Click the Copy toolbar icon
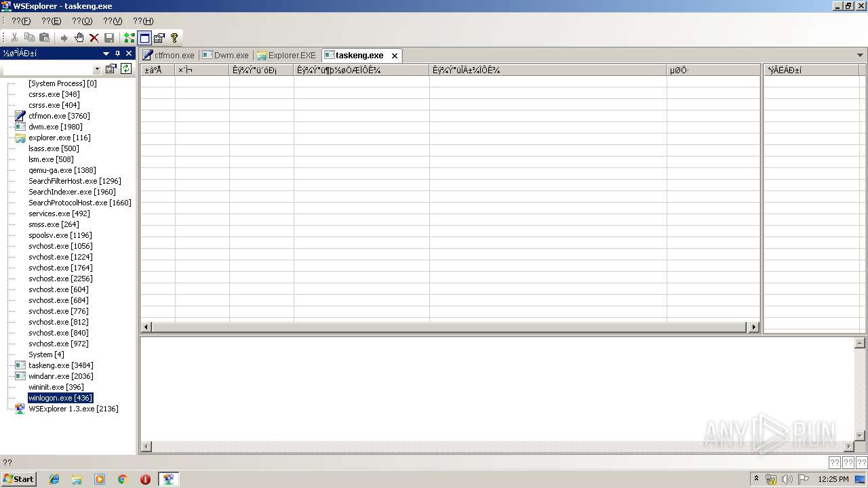 (x=29, y=38)
